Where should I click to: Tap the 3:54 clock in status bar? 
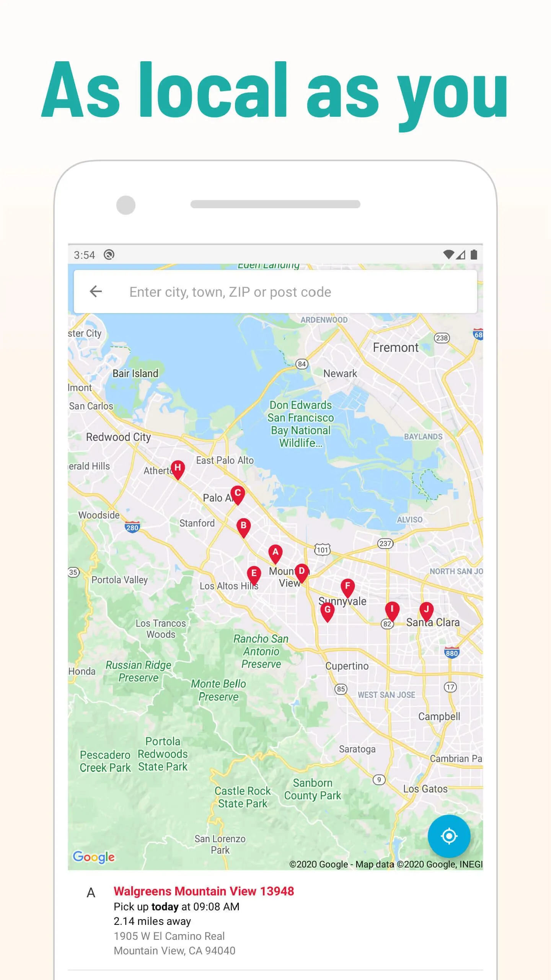point(84,255)
